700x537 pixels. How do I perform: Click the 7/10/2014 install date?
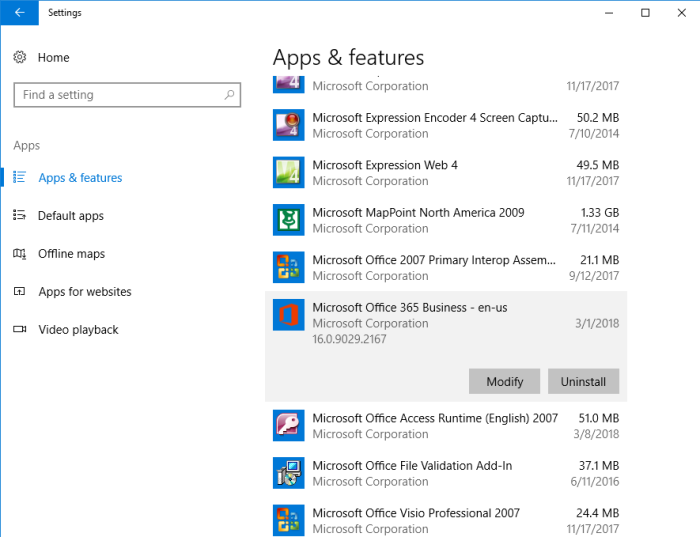pyautogui.click(x=594, y=133)
